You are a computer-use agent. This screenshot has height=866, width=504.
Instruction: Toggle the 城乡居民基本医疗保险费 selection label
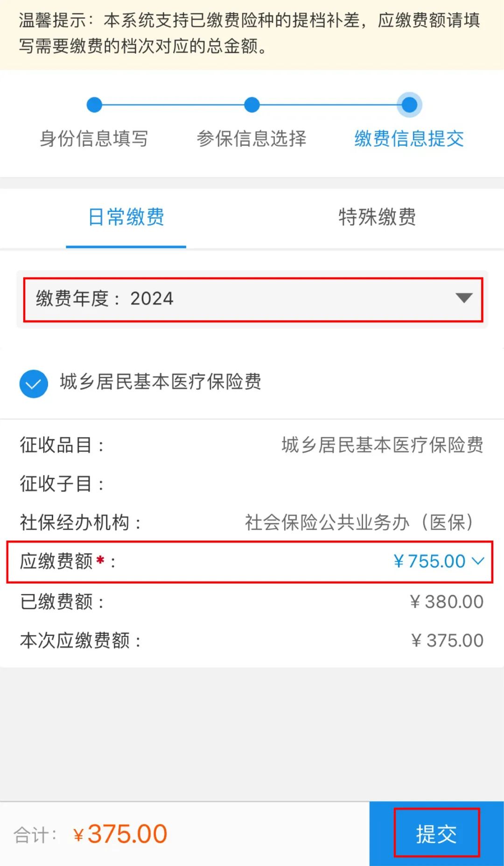click(x=161, y=382)
